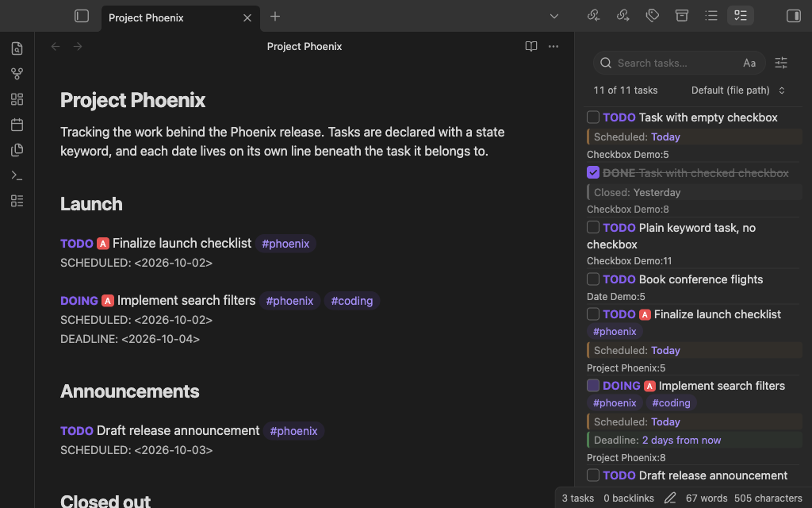812x508 pixels.
Task: Click 'DEADLINE: <2026-10-04>' line
Action: pos(130,339)
